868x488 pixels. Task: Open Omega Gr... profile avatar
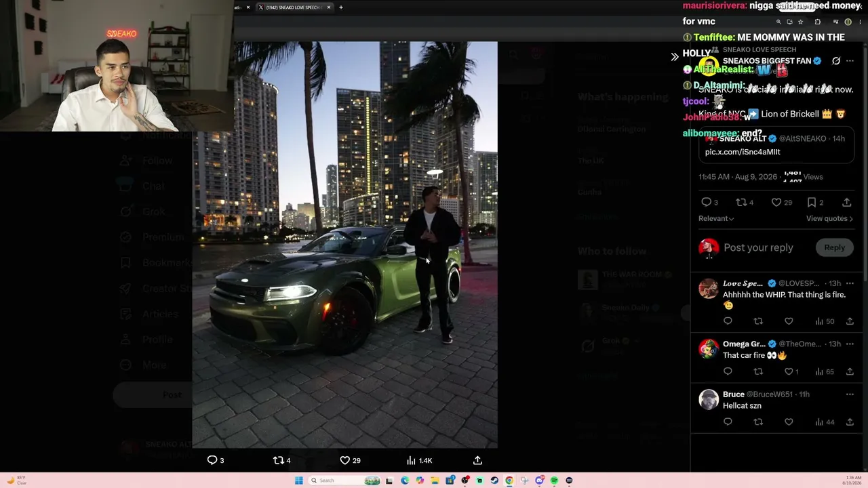coord(709,348)
